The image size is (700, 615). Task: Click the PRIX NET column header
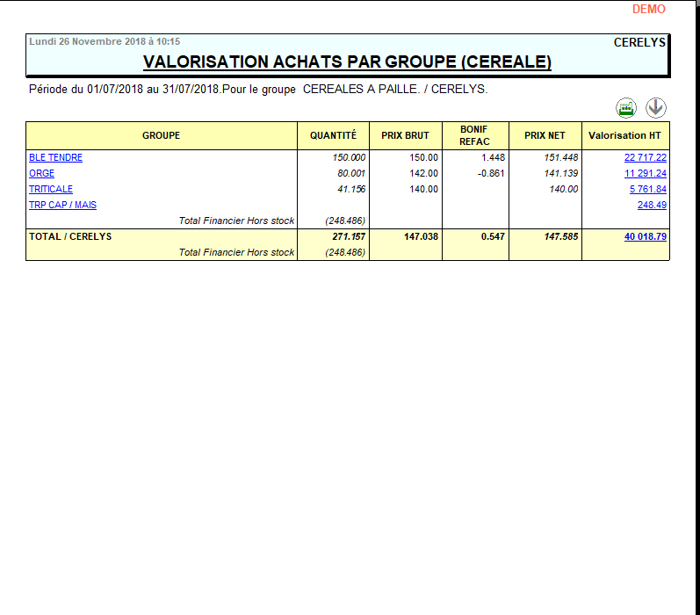tap(545, 136)
